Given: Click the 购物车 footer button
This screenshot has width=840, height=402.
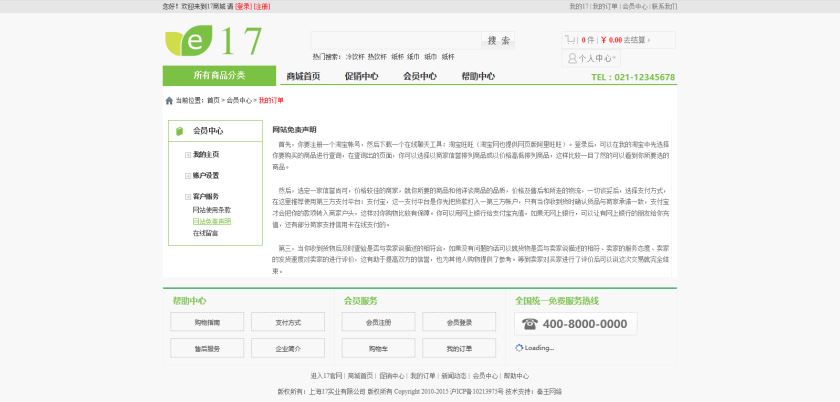Looking at the screenshot, I should [379, 348].
